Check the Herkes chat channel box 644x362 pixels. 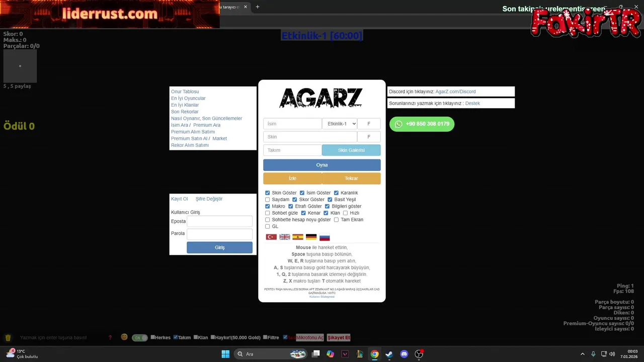[152, 337]
